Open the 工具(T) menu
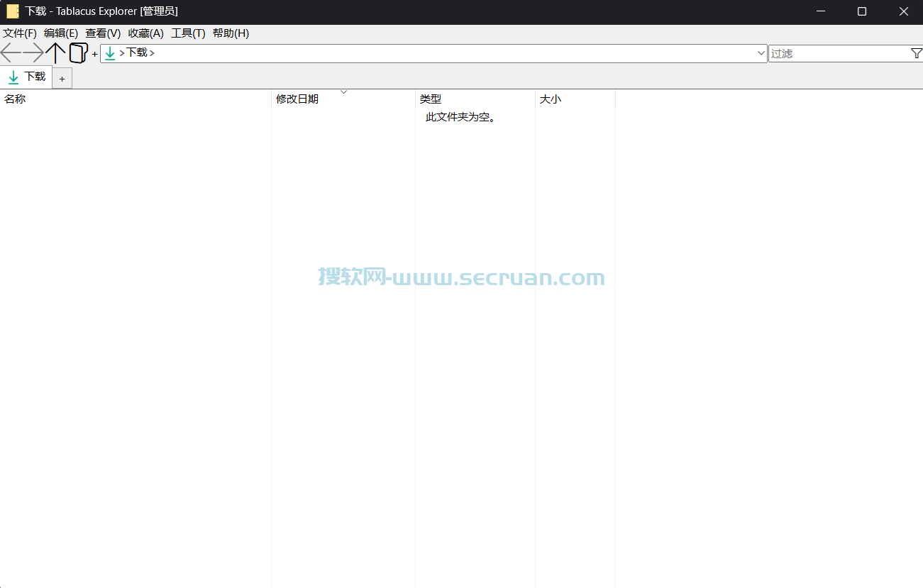 pyautogui.click(x=188, y=33)
